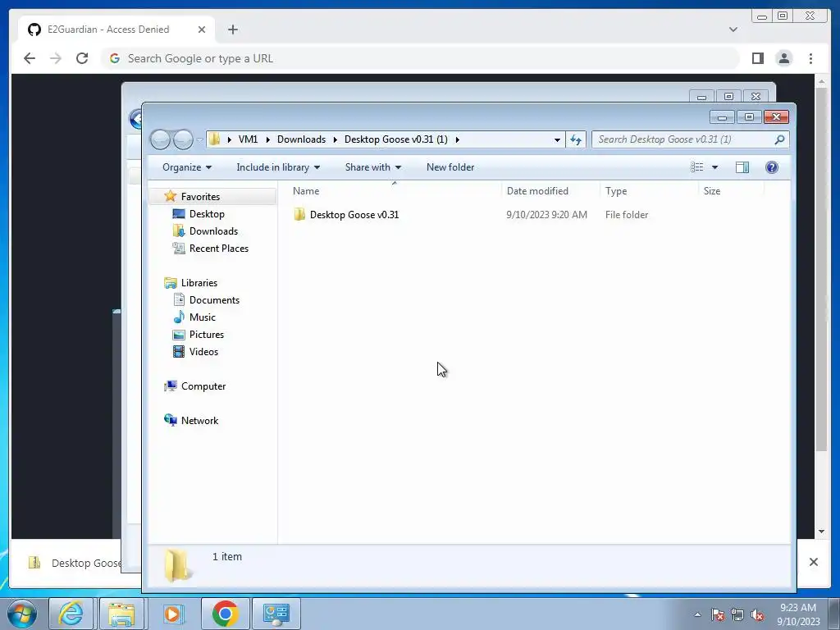Open Documents library
The height and width of the screenshot is (630, 840).
coord(214,300)
